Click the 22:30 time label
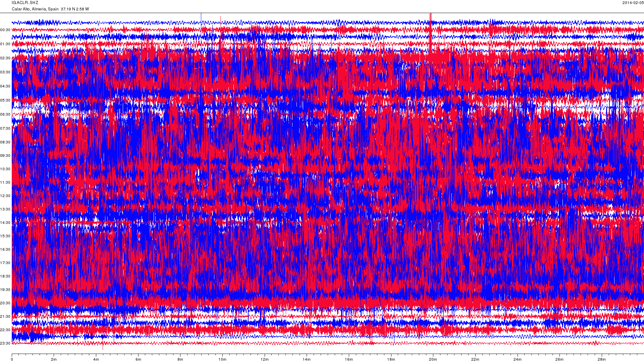Screen dimensions: 644x362 [x=5, y=330]
